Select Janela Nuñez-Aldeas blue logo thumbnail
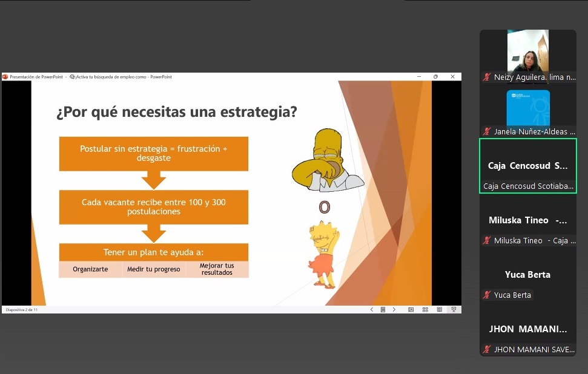 coord(527,108)
